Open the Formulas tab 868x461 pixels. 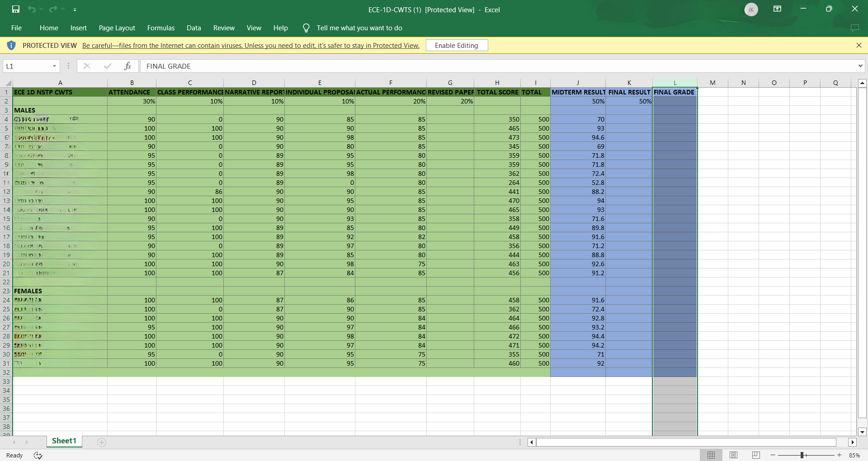161,28
